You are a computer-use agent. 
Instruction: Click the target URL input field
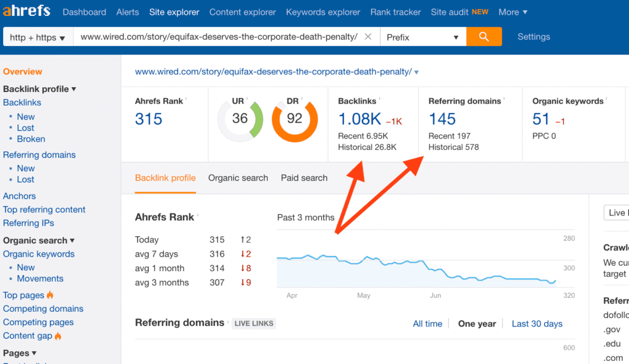point(218,37)
